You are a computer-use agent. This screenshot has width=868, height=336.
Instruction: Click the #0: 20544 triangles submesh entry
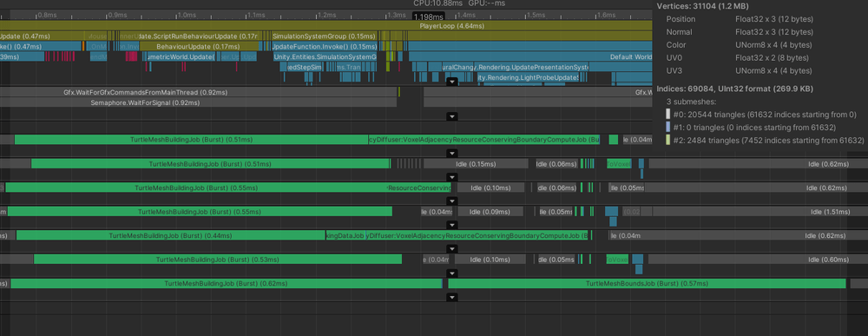(x=765, y=115)
